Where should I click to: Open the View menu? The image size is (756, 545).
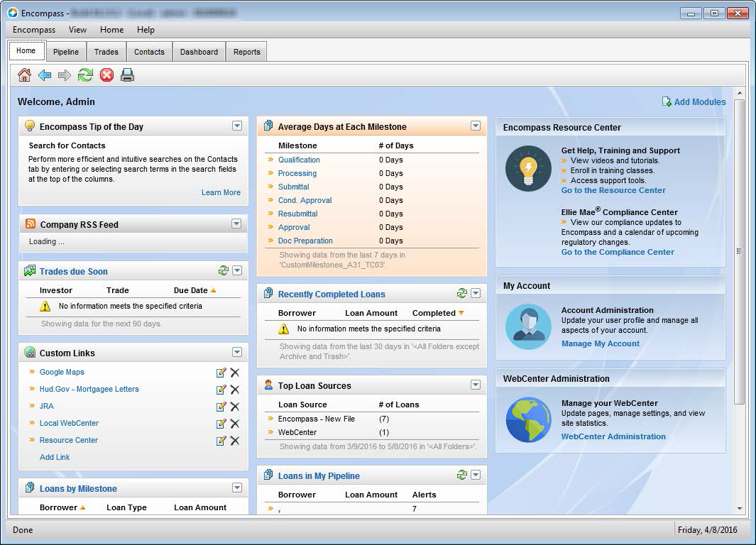[x=77, y=30]
